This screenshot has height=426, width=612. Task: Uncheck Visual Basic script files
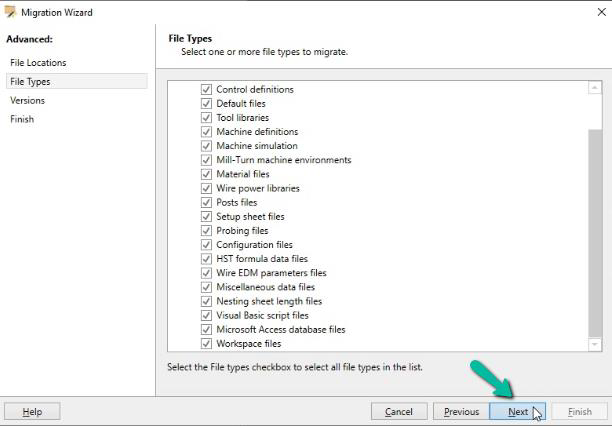(x=206, y=315)
